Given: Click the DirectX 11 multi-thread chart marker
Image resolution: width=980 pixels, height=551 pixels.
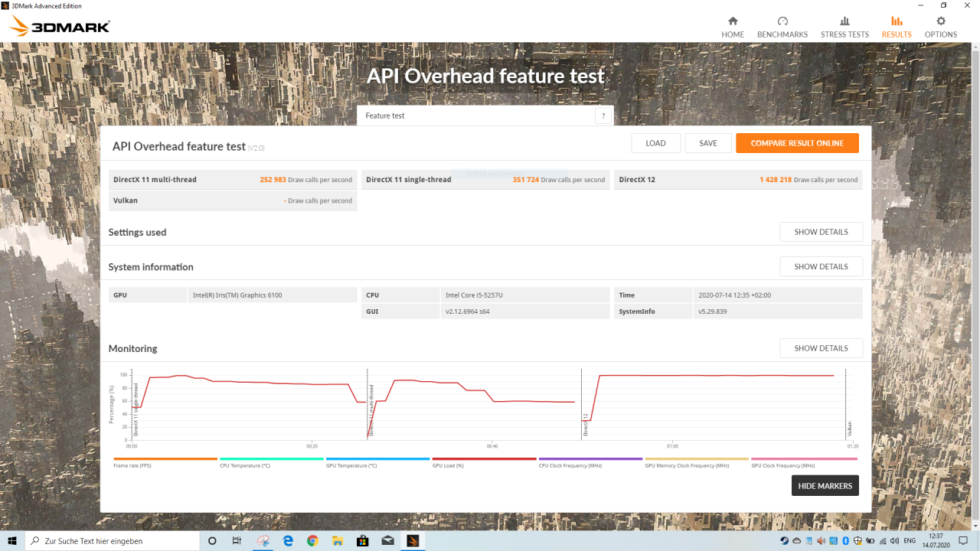Looking at the screenshot, I should (371, 409).
